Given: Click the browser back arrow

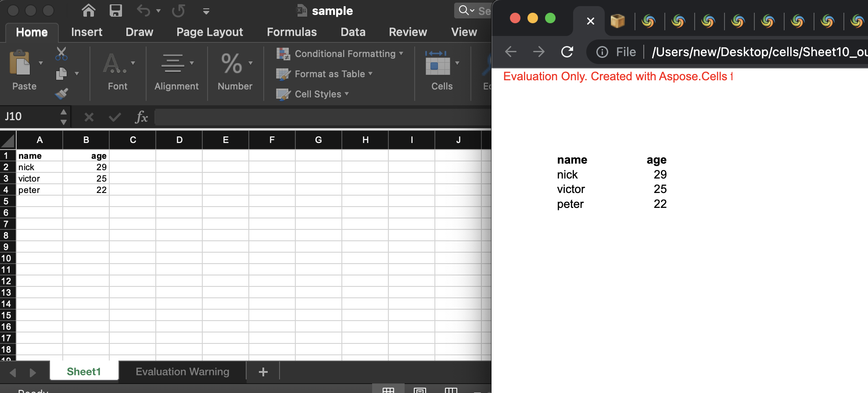Looking at the screenshot, I should [511, 52].
